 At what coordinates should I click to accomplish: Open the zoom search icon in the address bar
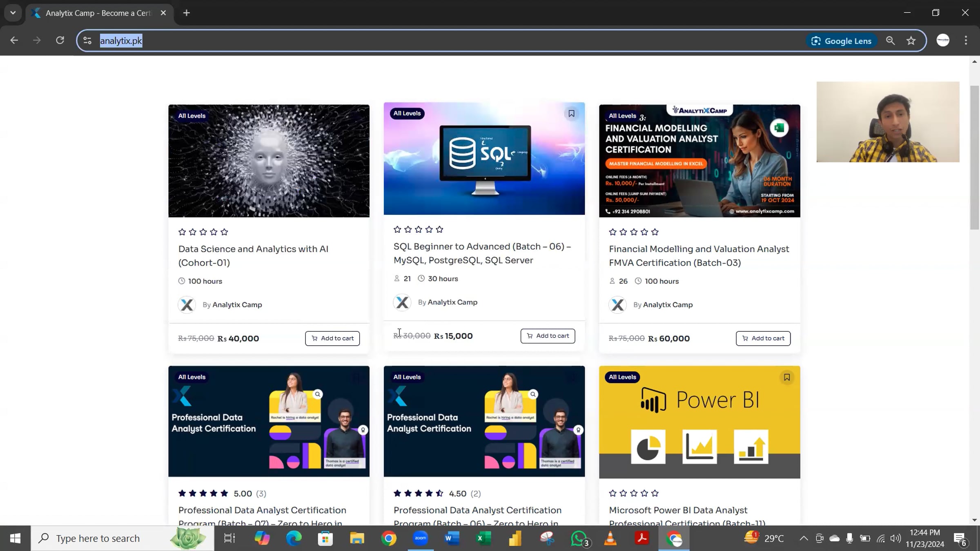891,40
